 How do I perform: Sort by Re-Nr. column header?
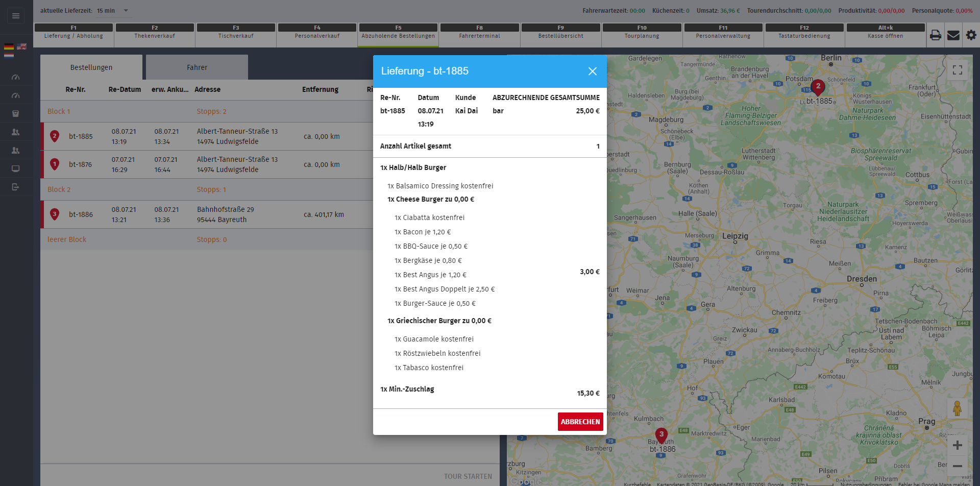pos(76,89)
